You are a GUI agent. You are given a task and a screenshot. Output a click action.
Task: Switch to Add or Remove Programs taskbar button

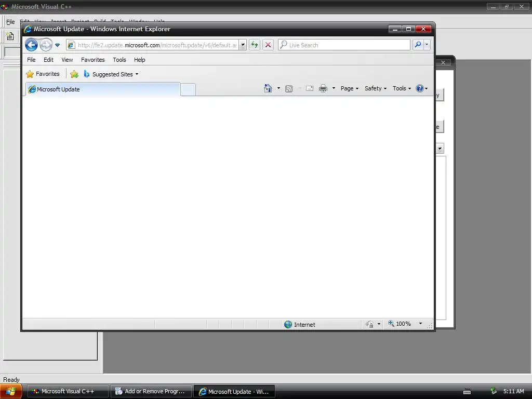click(x=151, y=391)
